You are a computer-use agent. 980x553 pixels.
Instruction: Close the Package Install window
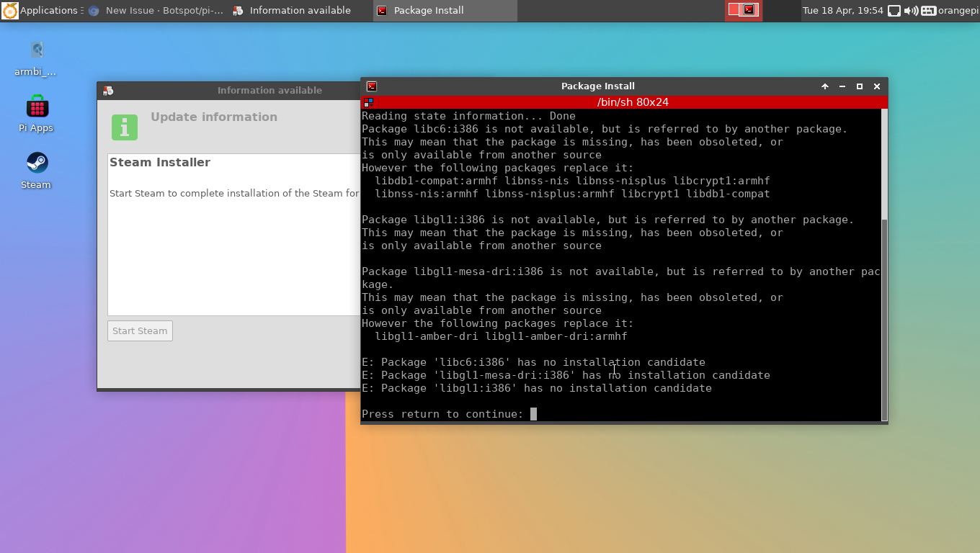(x=877, y=86)
